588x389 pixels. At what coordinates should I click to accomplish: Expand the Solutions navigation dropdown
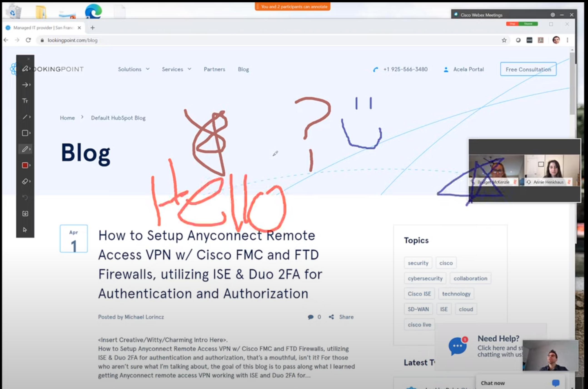coord(134,69)
